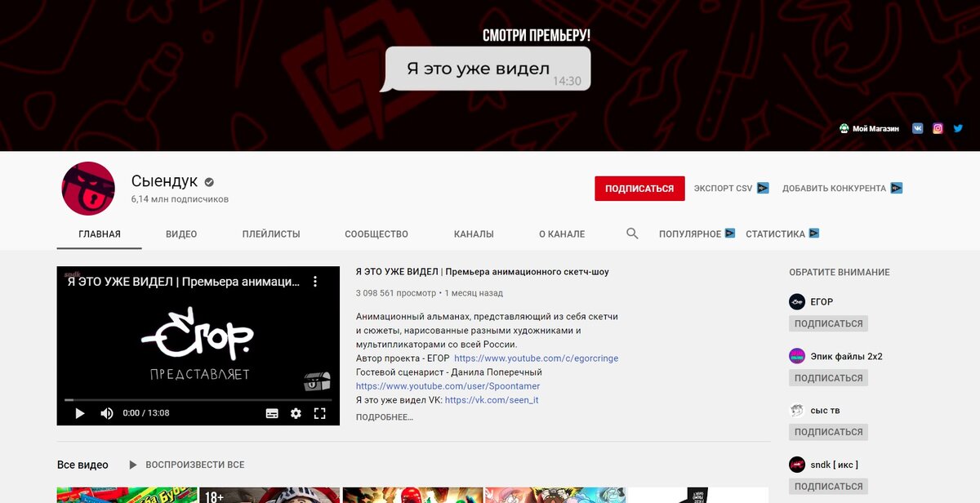Switch to the ГЛАВНАЯ tab
The image size is (980, 503).
pyautogui.click(x=100, y=234)
